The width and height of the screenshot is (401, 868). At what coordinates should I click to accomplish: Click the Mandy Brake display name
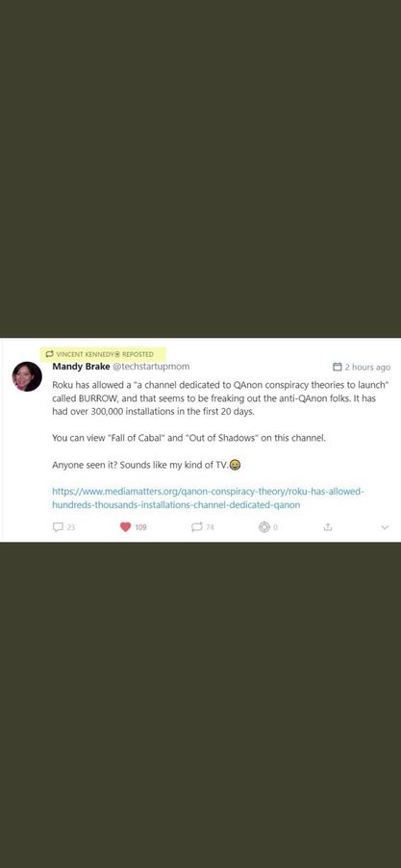click(x=81, y=367)
